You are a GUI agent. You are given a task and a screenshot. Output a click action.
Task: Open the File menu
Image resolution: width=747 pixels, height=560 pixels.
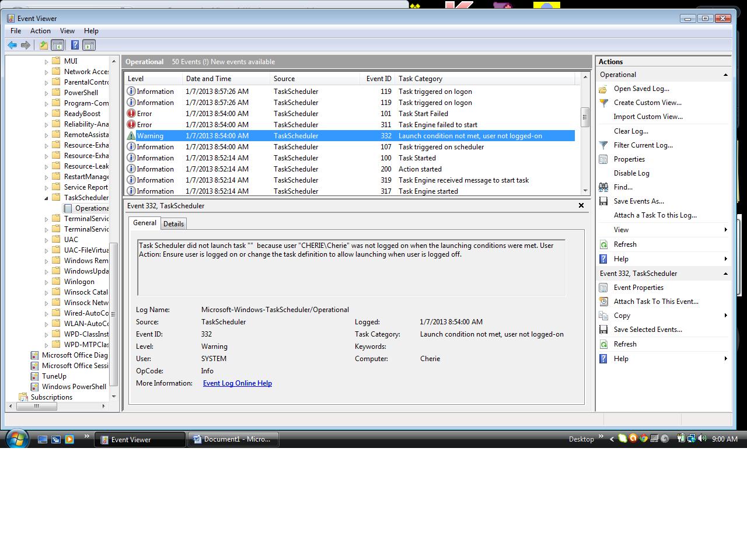(x=16, y=31)
